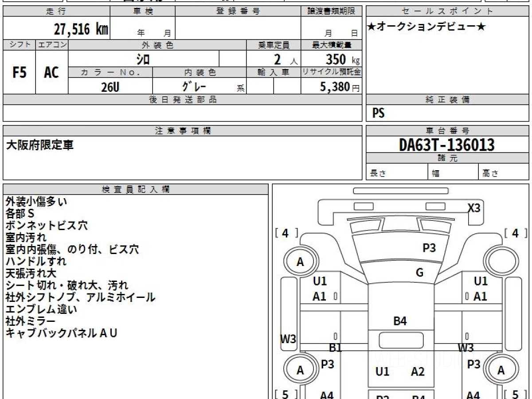Click the 走行 header cell

[56, 11]
